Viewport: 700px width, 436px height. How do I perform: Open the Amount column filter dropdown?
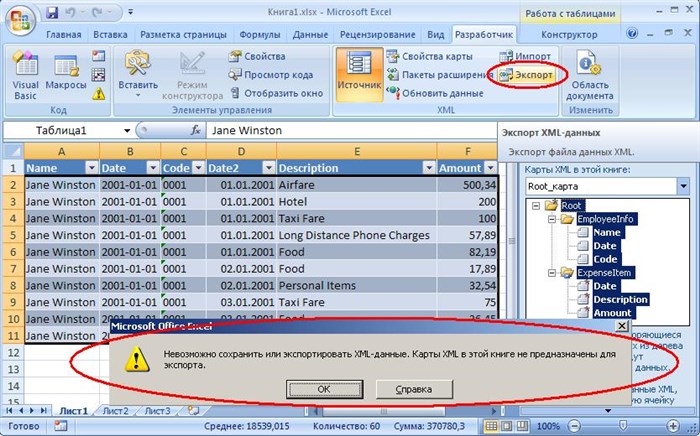(x=491, y=168)
